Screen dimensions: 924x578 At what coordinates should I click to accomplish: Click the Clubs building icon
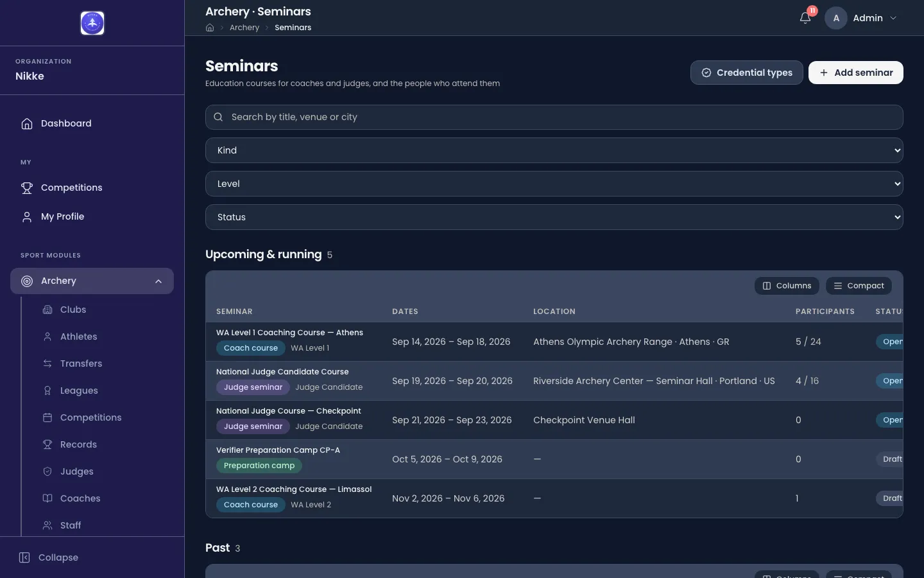pyautogui.click(x=47, y=310)
